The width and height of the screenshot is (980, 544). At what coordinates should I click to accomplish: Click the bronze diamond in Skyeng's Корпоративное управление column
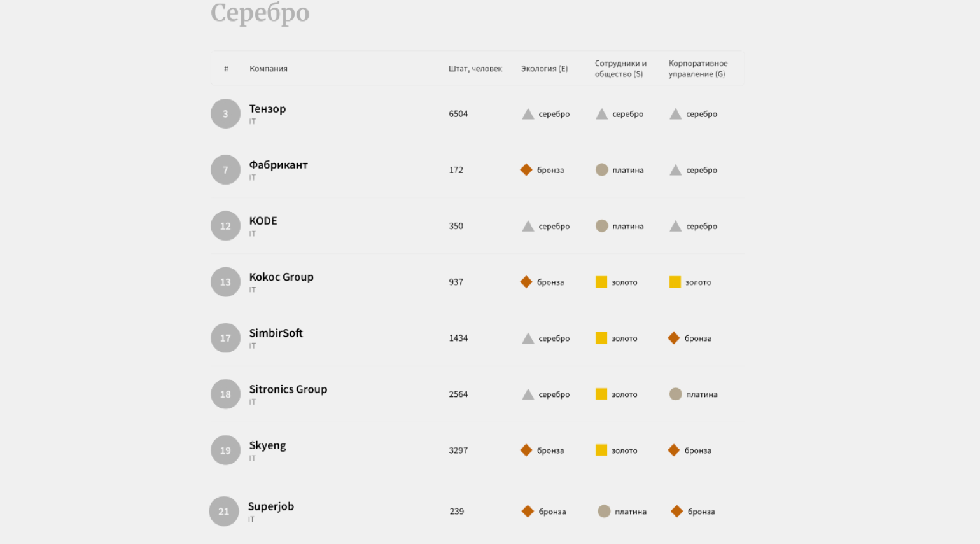point(674,450)
